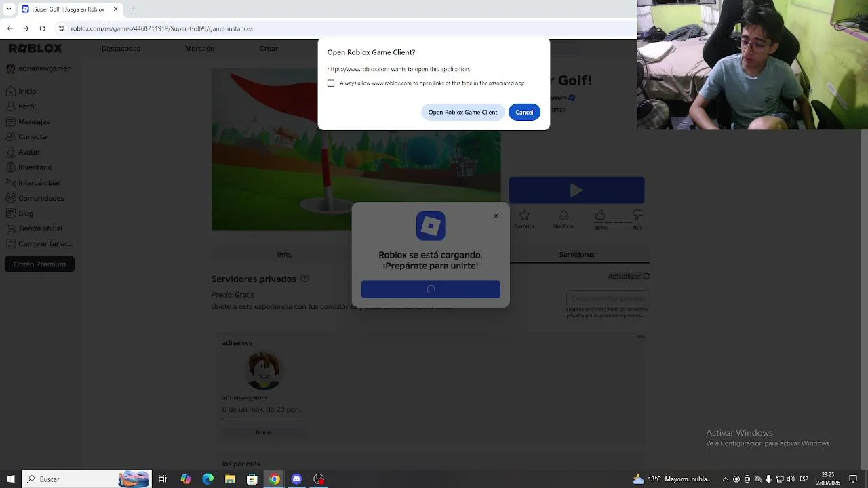Open the Mercado menu item
Viewport: 868px width, 488px height.
[199, 49]
